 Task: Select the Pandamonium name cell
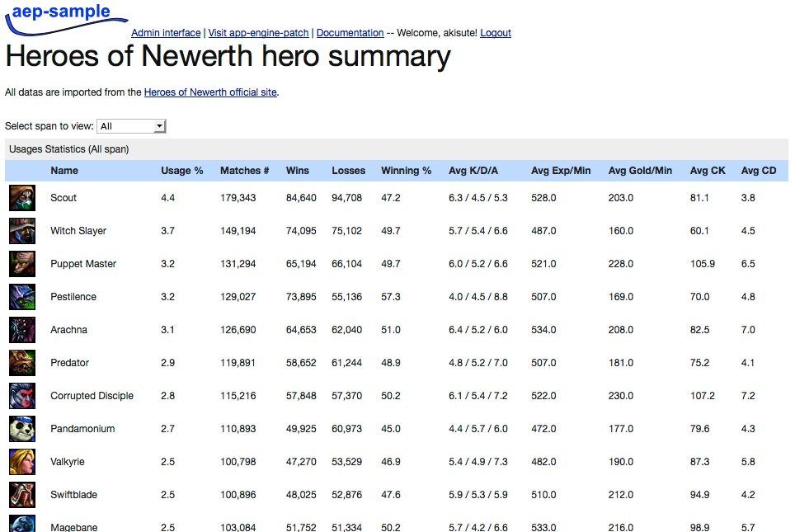tap(82, 429)
